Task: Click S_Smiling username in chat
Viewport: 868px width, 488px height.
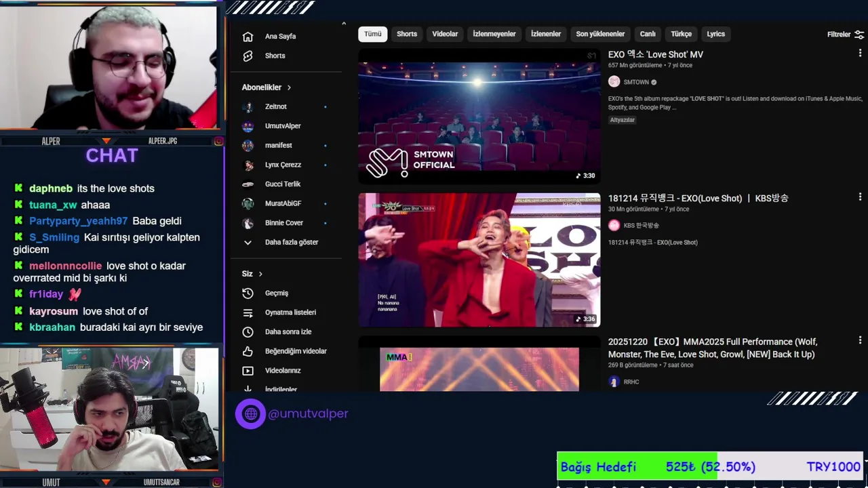Action: click(x=54, y=237)
